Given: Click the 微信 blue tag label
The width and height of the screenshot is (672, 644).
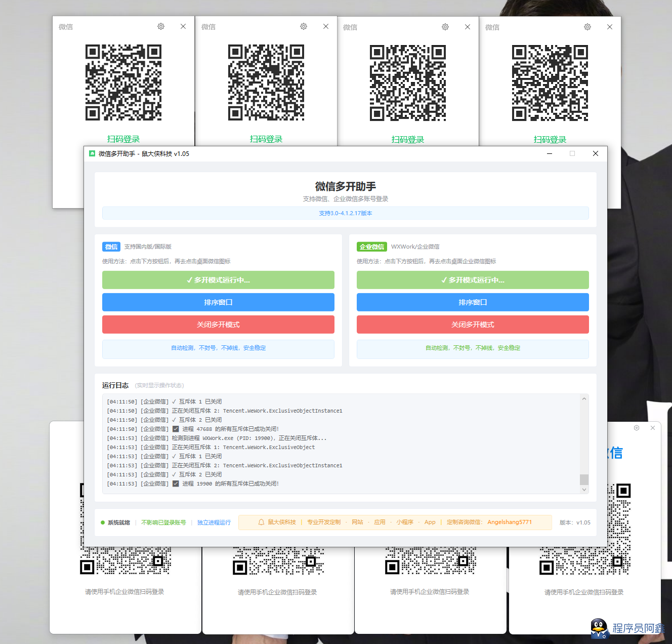Looking at the screenshot, I should click(x=111, y=247).
